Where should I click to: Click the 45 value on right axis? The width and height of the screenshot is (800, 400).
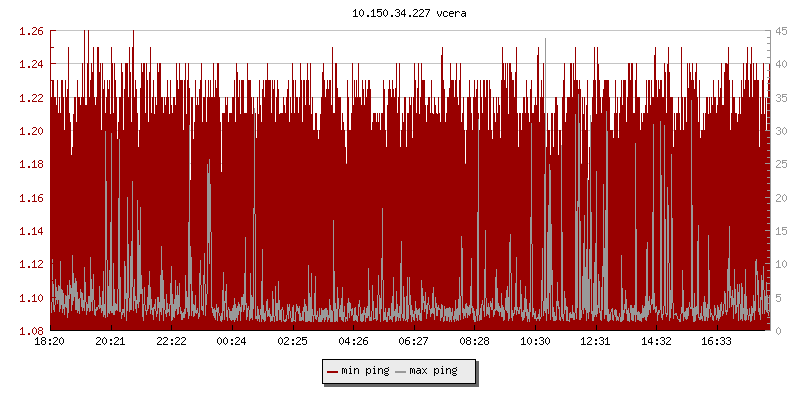coord(780,31)
